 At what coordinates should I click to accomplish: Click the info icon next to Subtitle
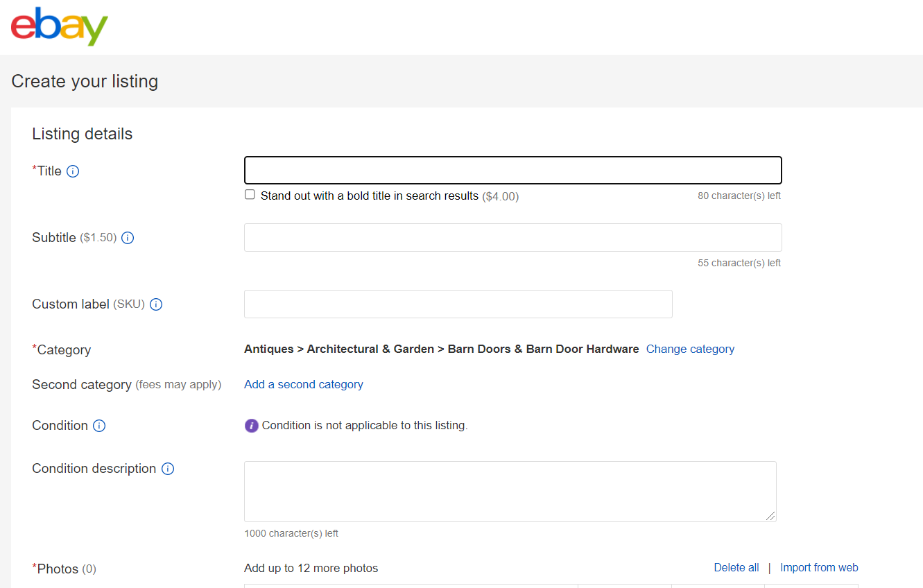click(x=128, y=238)
